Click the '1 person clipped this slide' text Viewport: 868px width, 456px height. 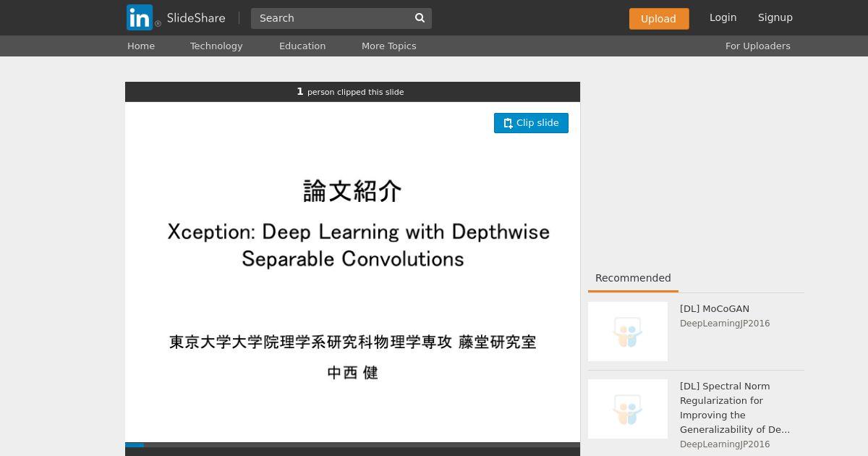point(350,92)
